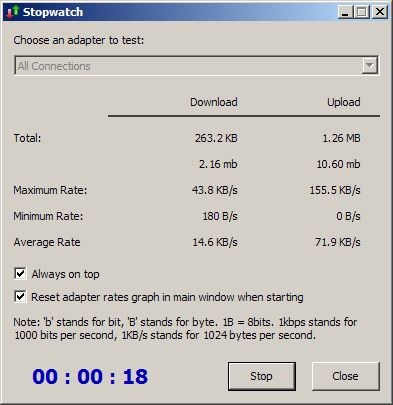Click the disabled maximize window button
Viewport: 393px width, 405px height.
coord(362,12)
